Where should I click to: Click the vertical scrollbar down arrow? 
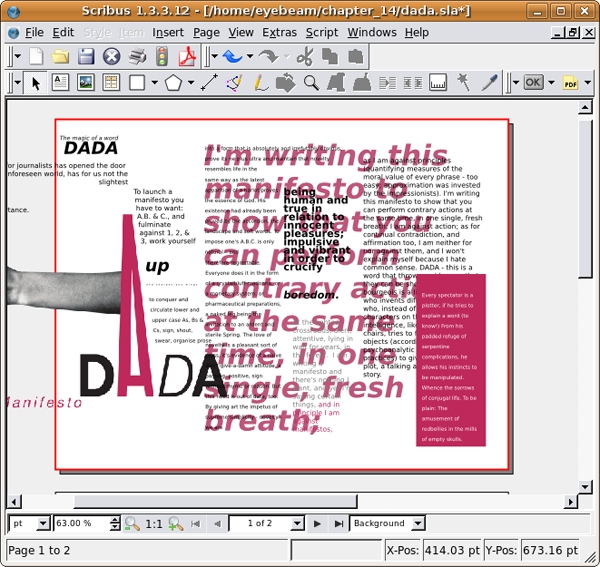(585, 487)
